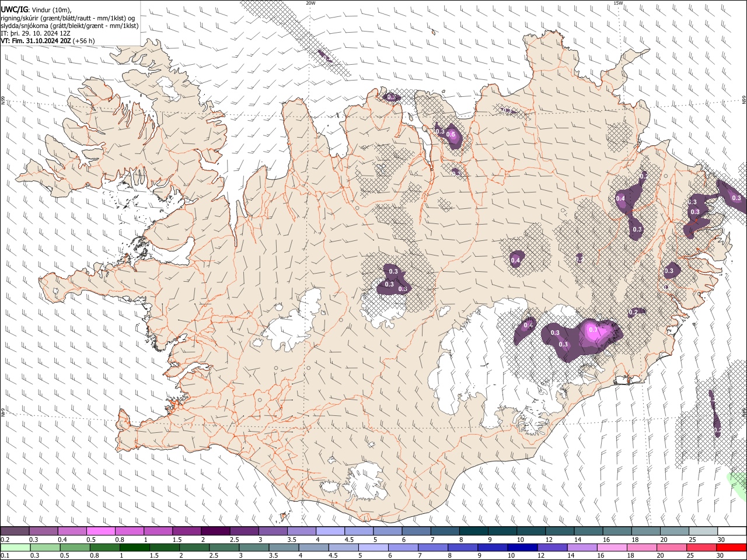Image resolution: width=747 pixels, height=560 pixels.
Task: Click the 0.1 label in the bottom legend row
Action: 5,555
